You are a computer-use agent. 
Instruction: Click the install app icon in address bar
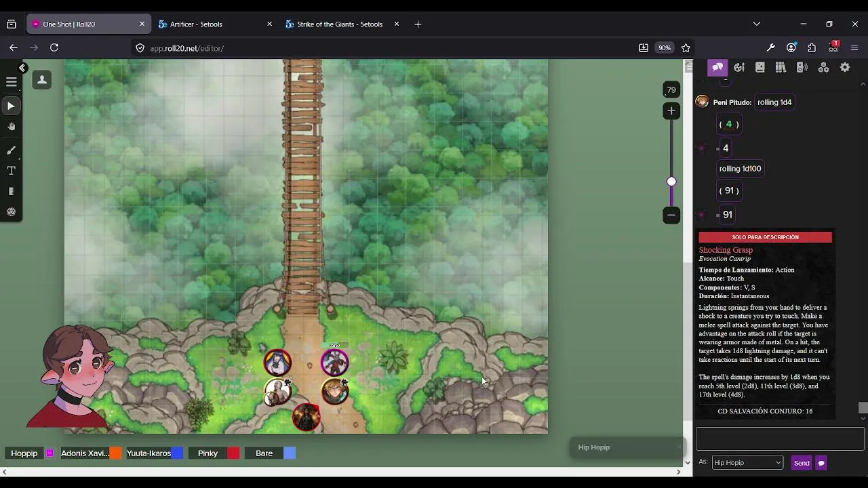tap(643, 48)
